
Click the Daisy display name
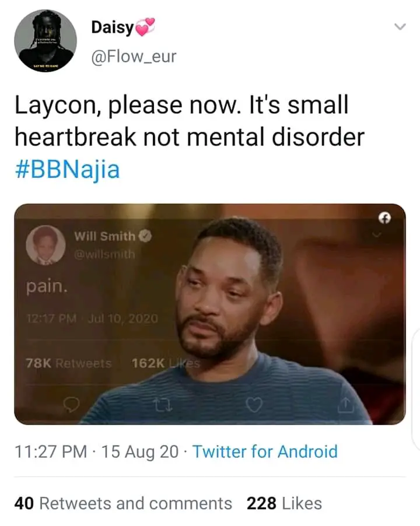click(x=113, y=27)
